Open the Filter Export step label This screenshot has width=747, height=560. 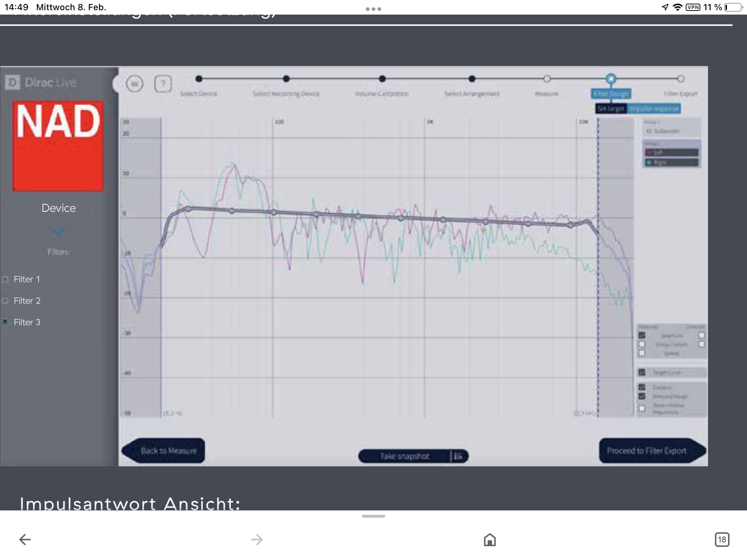[x=681, y=94]
